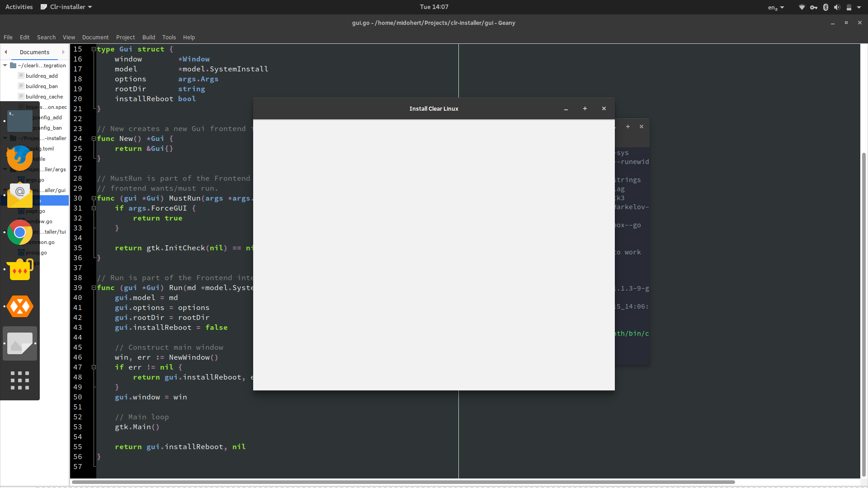Image resolution: width=868 pixels, height=488 pixels.
Task: Select the Documents sidebar tab
Action: tap(34, 52)
